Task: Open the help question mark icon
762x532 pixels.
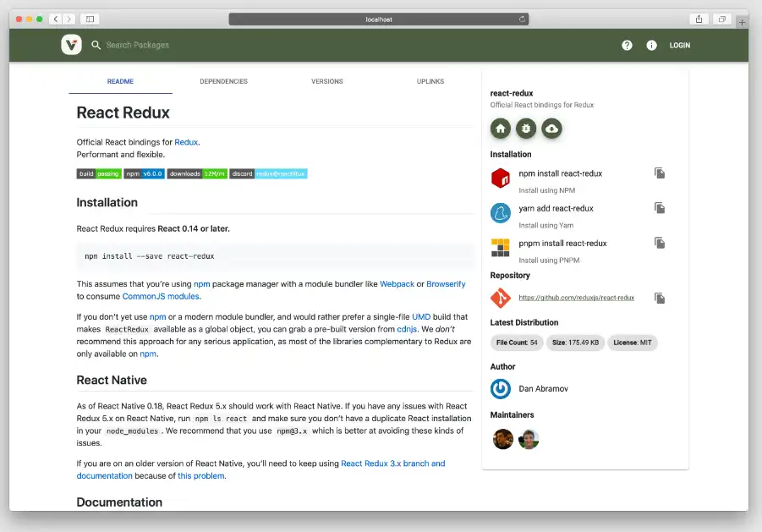Action: (x=627, y=45)
